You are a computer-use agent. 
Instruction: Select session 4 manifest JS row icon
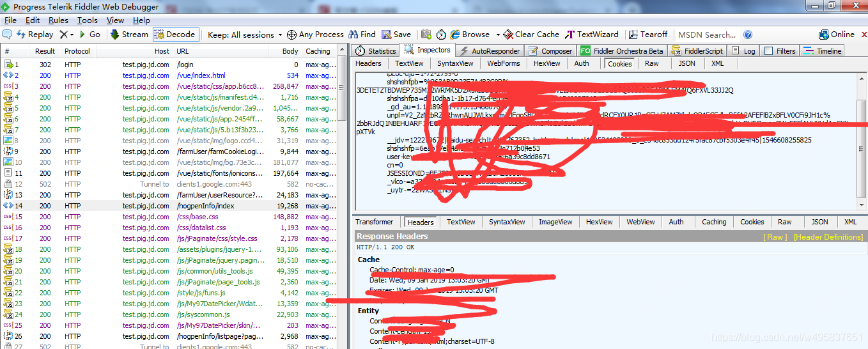tap(8, 97)
